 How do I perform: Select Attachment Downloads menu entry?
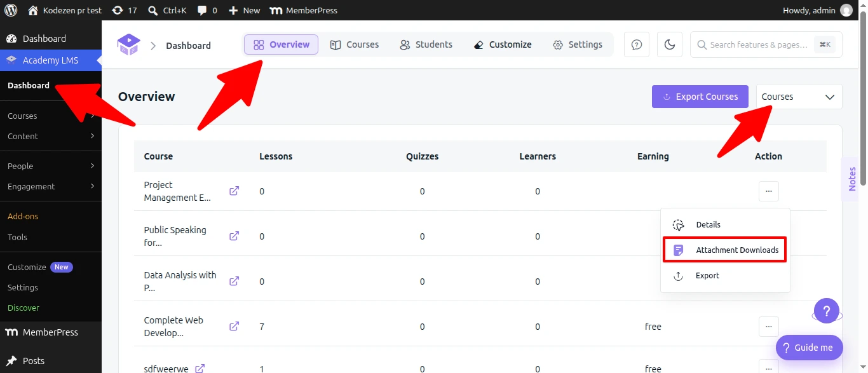click(725, 250)
